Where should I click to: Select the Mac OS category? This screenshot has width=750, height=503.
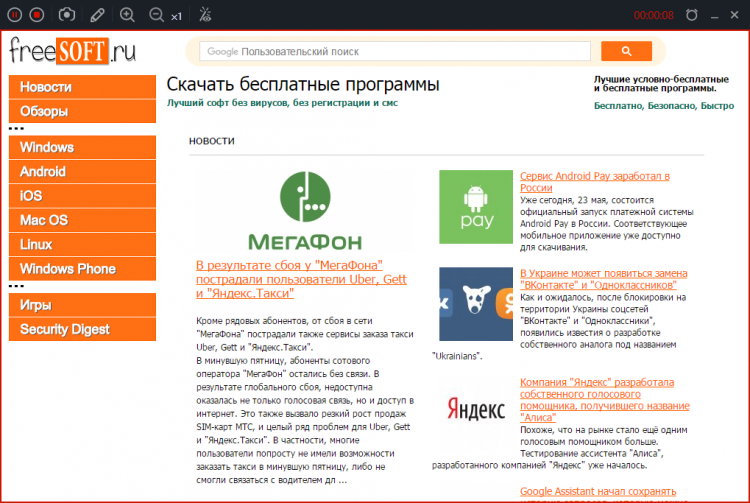(82, 220)
